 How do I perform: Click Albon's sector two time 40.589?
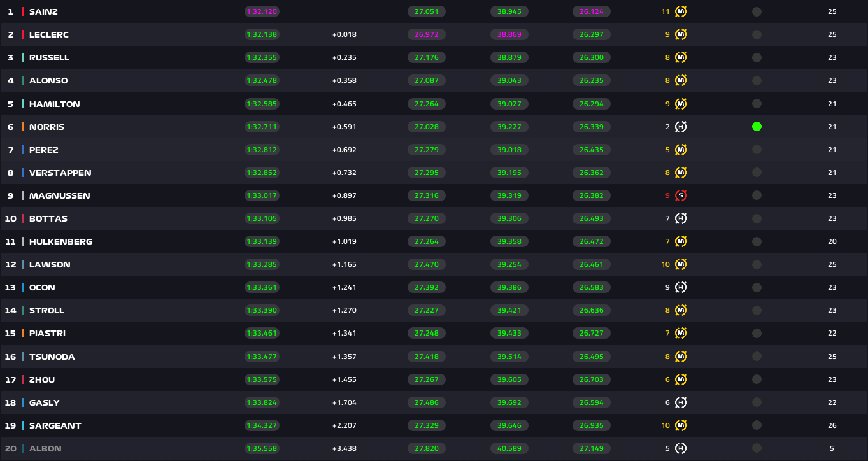tap(509, 448)
